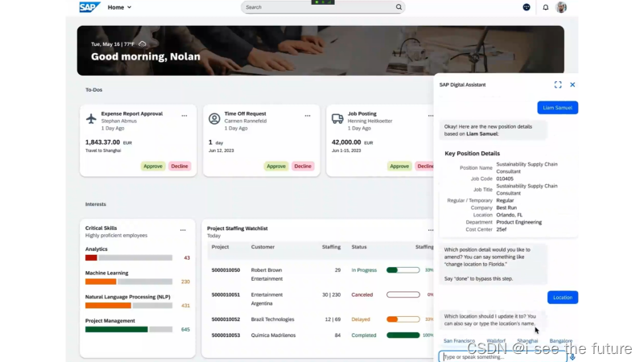Click the To-Dos section heading
This screenshot has width=644, height=362.
(93, 90)
